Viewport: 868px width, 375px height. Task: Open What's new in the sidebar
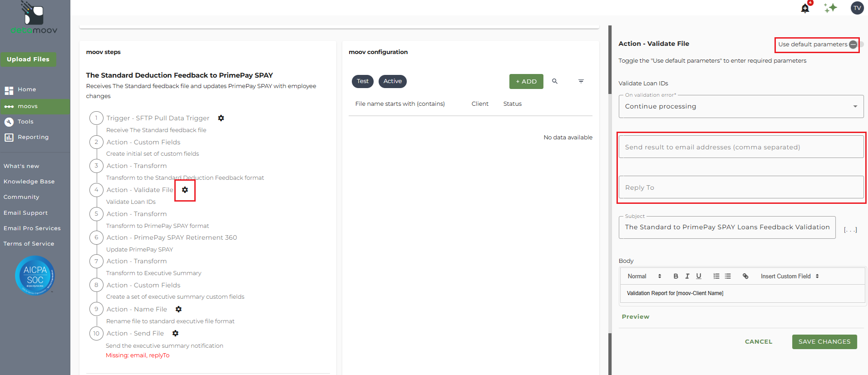click(x=21, y=166)
